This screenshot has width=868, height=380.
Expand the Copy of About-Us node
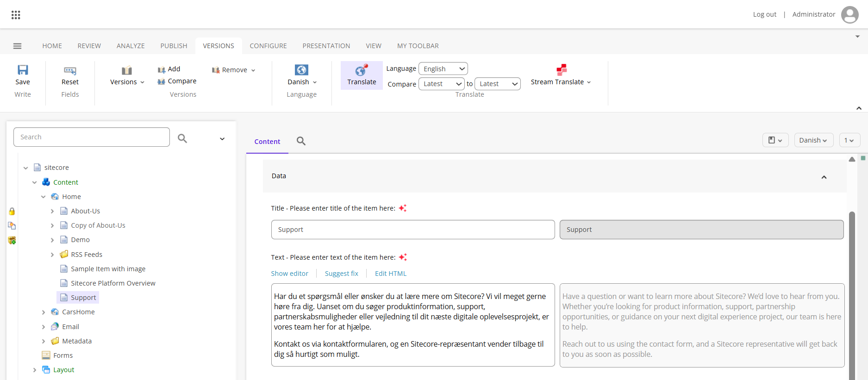pos(52,225)
